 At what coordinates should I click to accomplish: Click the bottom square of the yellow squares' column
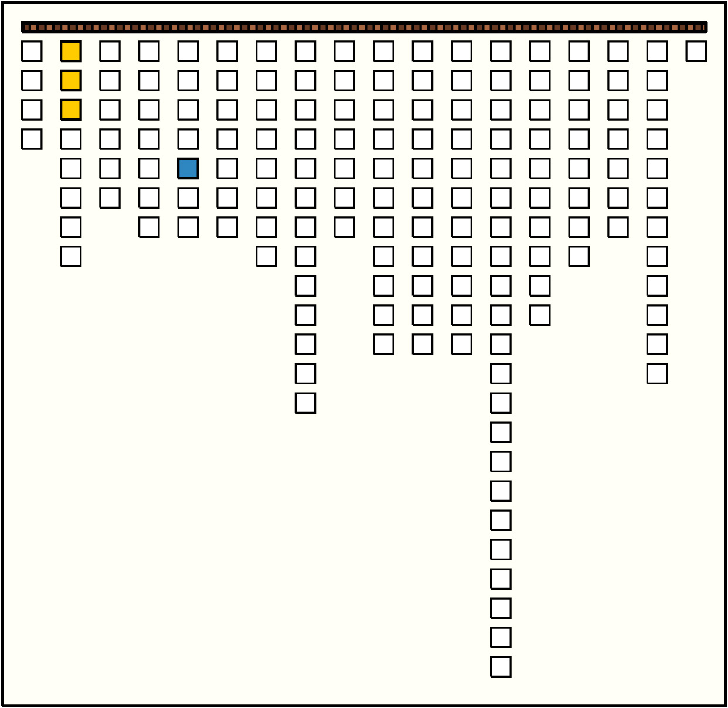pyautogui.click(x=71, y=257)
